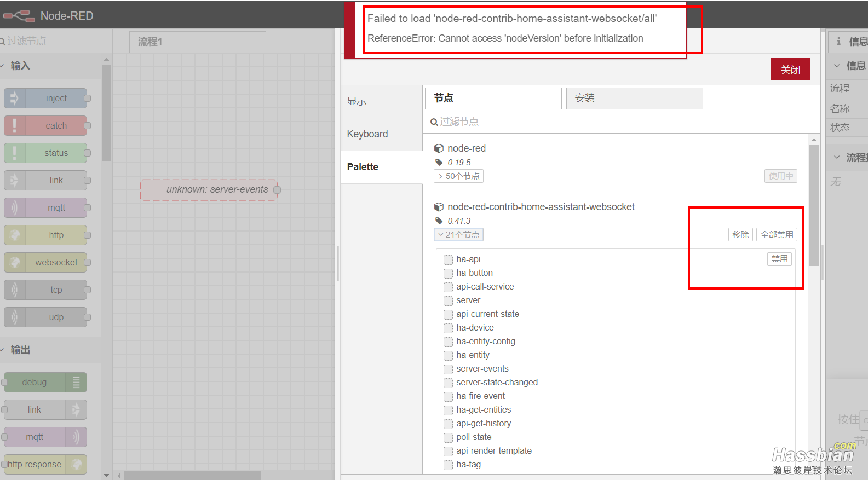Viewport: 868px width, 480px height.
Task: Click the 0.19.5 version tag icon
Action: click(439, 162)
